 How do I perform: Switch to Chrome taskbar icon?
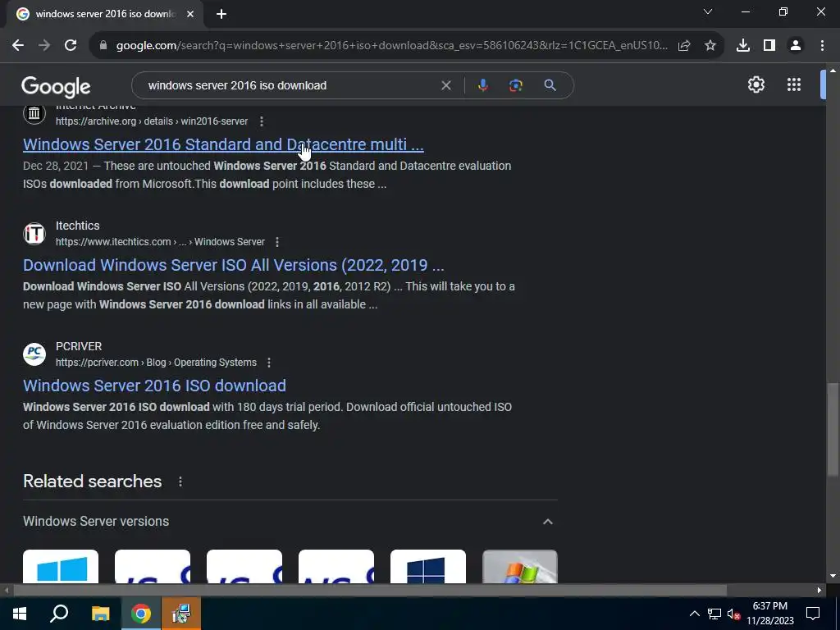[141, 614]
